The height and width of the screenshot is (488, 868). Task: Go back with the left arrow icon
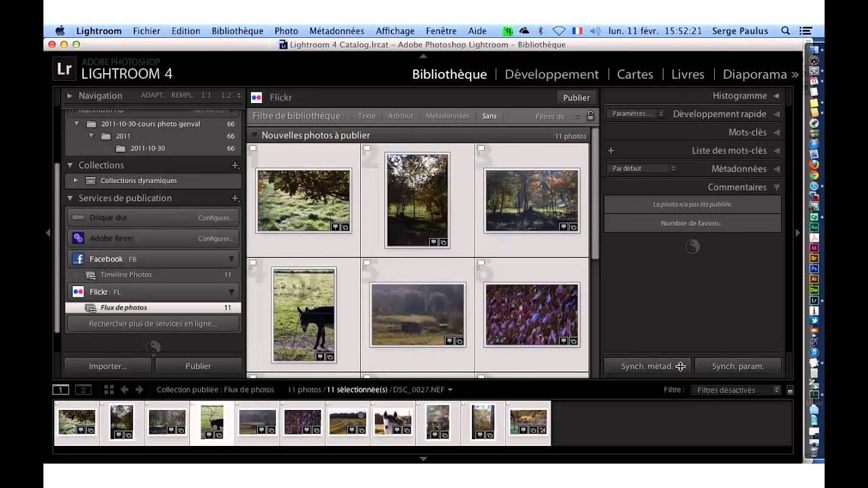125,390
